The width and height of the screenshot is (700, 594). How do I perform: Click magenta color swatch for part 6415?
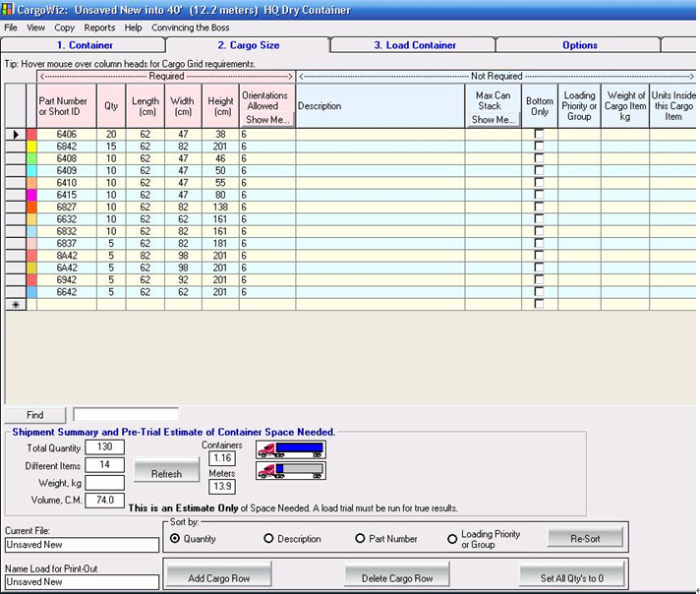(x=31, y=195)
